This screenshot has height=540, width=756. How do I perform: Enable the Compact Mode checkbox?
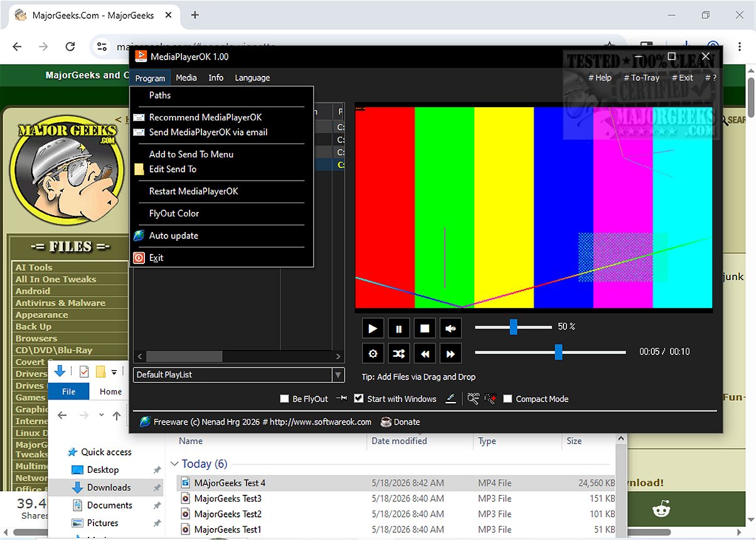click(x=508, y=399)
